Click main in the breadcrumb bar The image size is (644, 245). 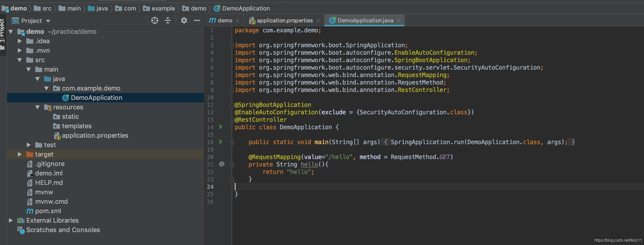[69, 8]
